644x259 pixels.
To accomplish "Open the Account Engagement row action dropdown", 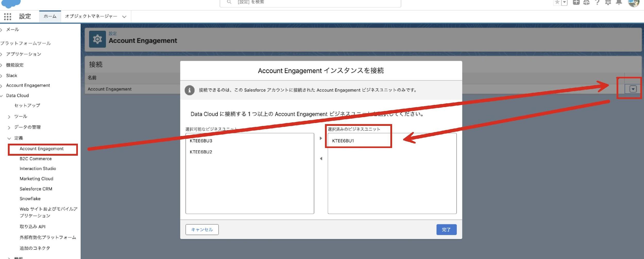I will point(633,89).
